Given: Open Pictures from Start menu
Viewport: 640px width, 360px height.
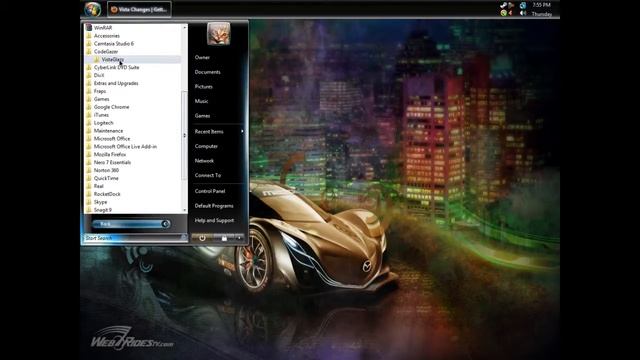Looking at the screenshot, I should [x=203, y=87].
